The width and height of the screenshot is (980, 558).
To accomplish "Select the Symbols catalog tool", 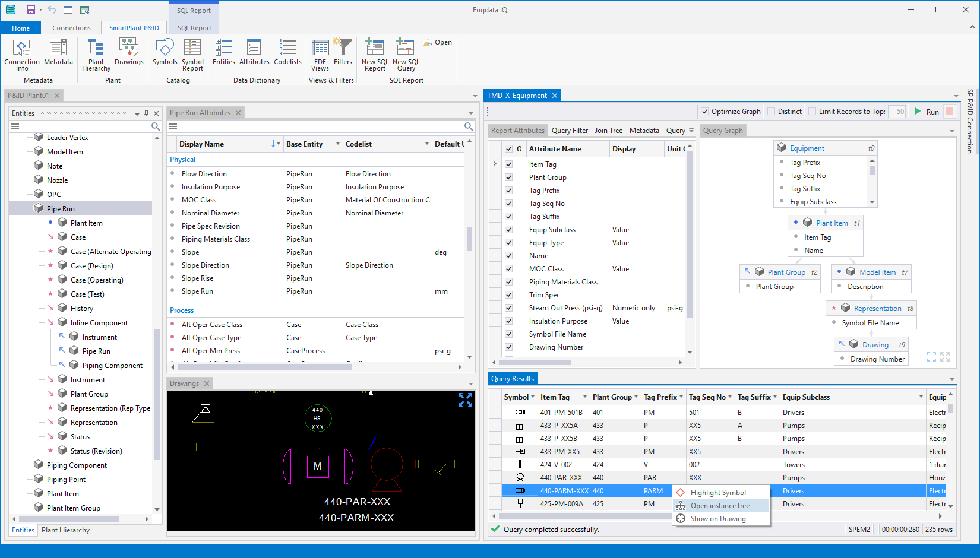I will click(x=165, y=53).
